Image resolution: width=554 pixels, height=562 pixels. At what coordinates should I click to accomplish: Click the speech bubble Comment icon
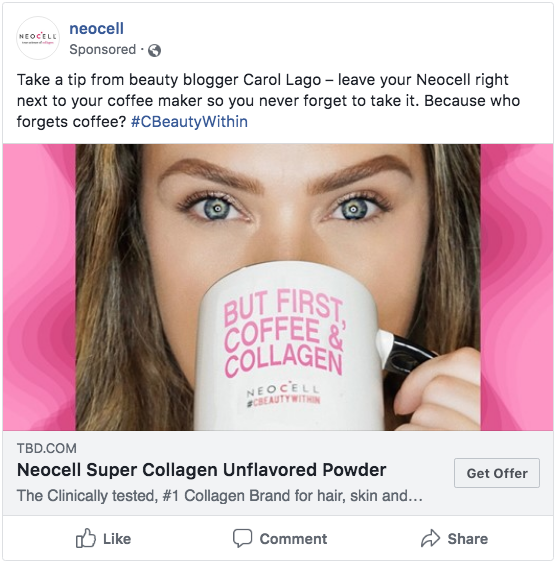click(x=243, y=538)
